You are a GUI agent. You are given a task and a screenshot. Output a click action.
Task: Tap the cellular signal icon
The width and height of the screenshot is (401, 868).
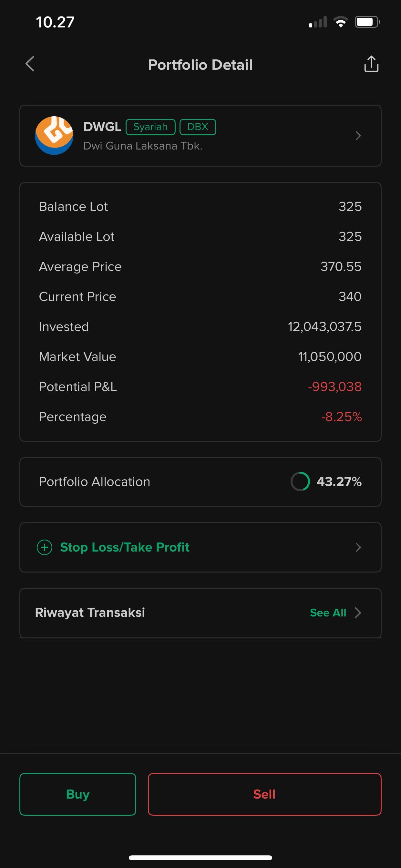[318, 22]
